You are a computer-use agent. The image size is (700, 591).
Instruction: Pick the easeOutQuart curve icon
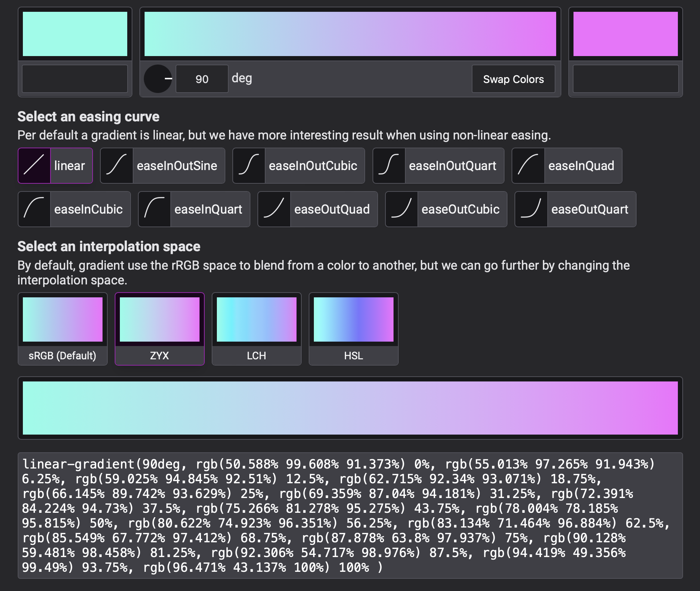click(531, 209)
